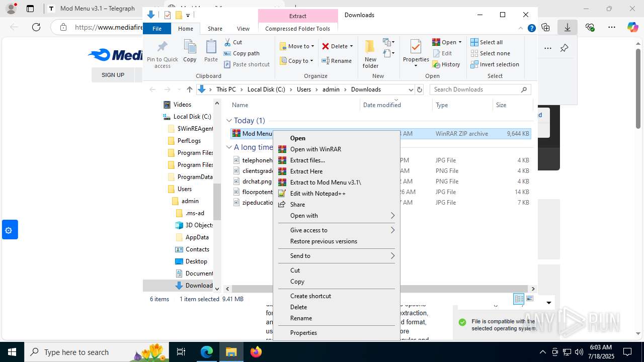Expand Delete dropdown arrow
644x362 pixels.
pyautogui.click(x=351, y=46)
